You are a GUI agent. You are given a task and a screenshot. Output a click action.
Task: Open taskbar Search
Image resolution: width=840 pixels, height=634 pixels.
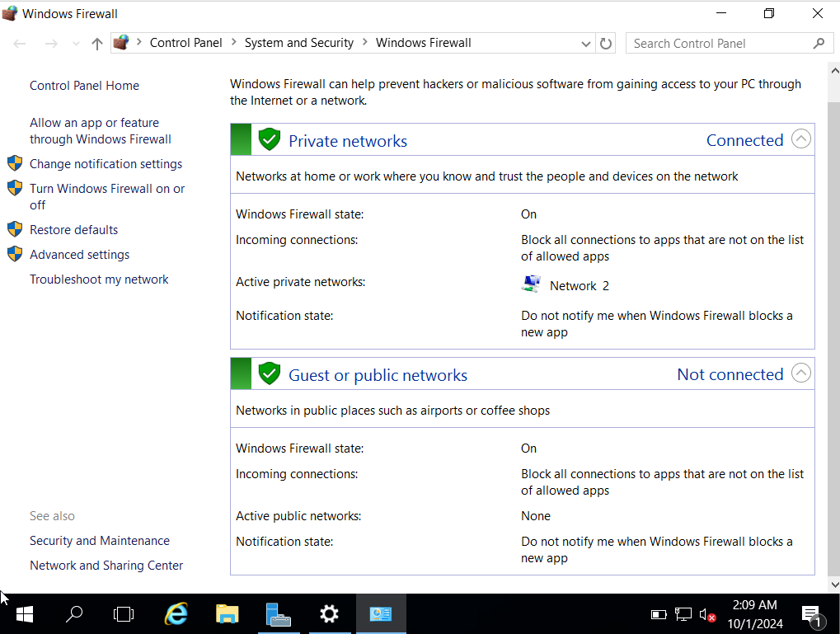(74, 614)
